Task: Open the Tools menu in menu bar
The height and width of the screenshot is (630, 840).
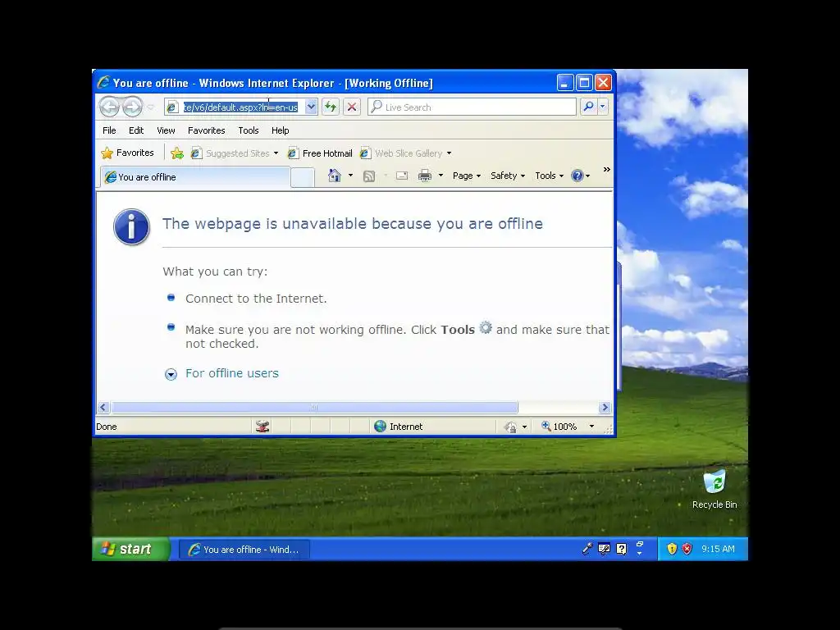Action: [248, 130]
